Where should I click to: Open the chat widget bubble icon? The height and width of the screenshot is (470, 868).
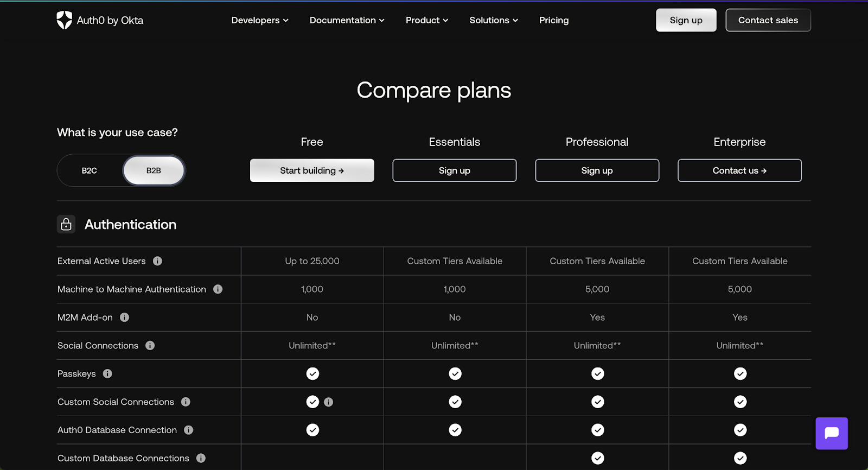(832, 433)
